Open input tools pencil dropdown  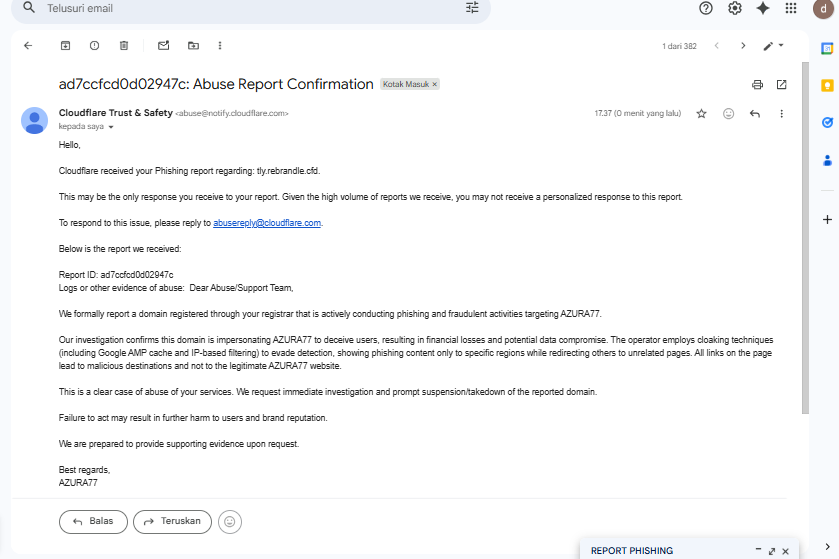tap(773, 46)
